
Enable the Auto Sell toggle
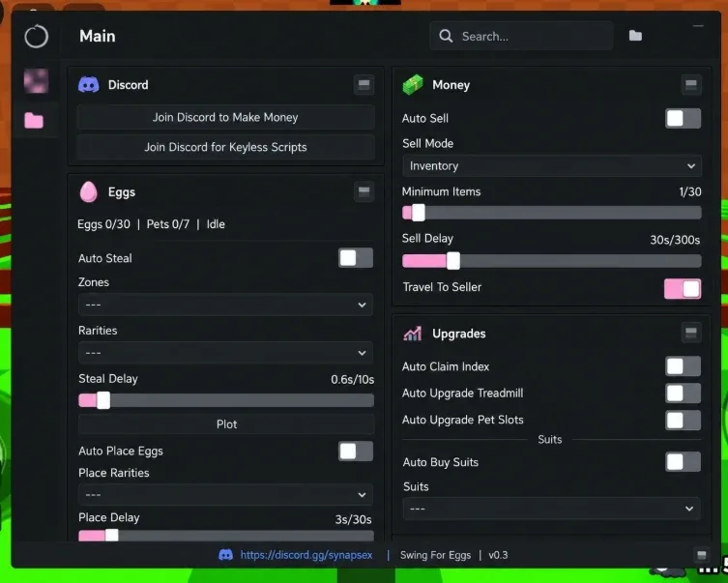683,118
